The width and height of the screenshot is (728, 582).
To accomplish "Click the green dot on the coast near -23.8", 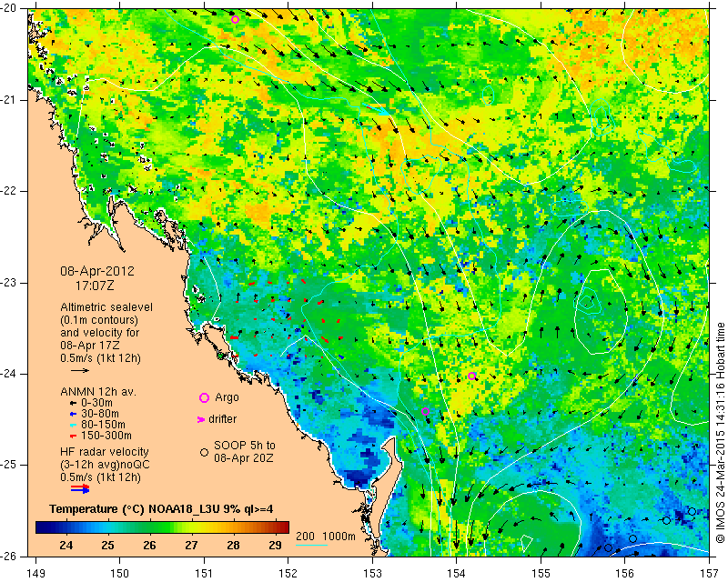I will point(221,356).
